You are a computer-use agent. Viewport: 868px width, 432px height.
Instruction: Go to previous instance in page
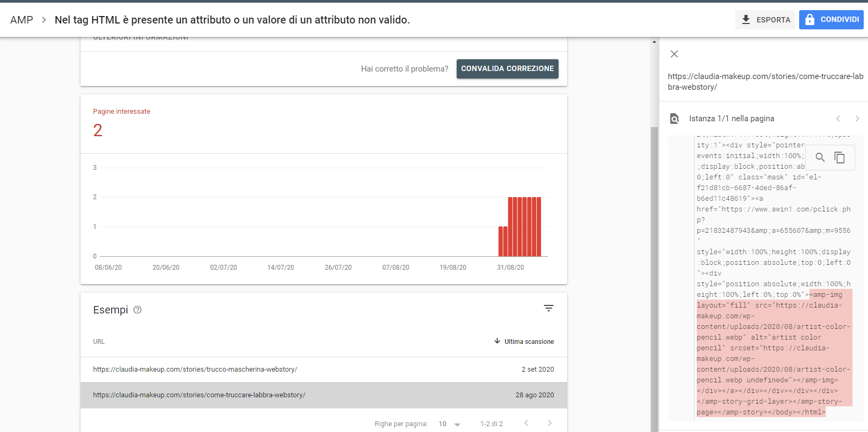click(x=838, y=119)
